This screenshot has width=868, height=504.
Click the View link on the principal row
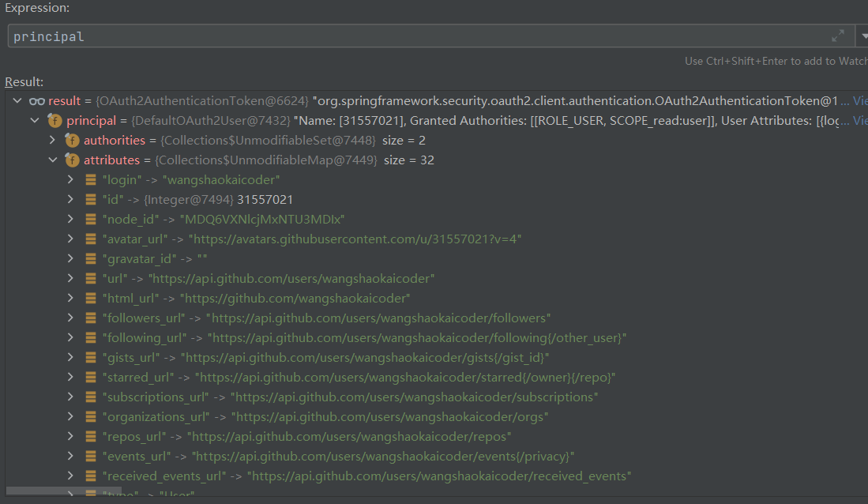[x=859, y=121]
